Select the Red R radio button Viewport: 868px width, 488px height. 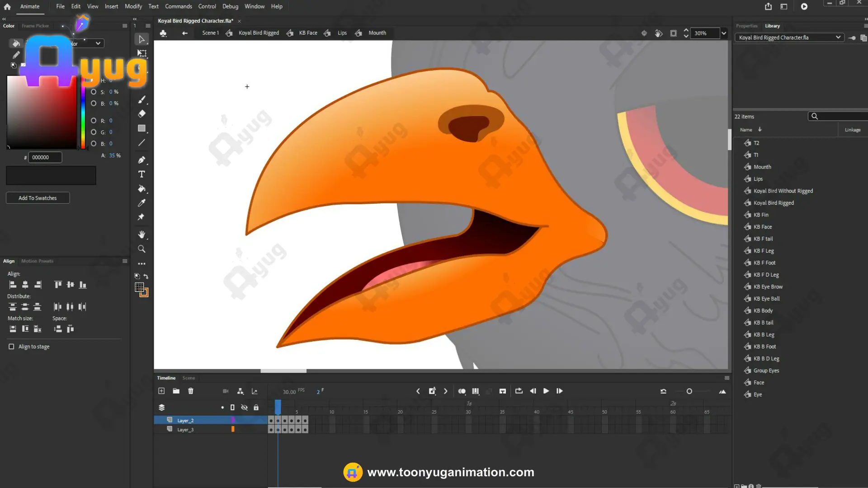pos(94,121)
